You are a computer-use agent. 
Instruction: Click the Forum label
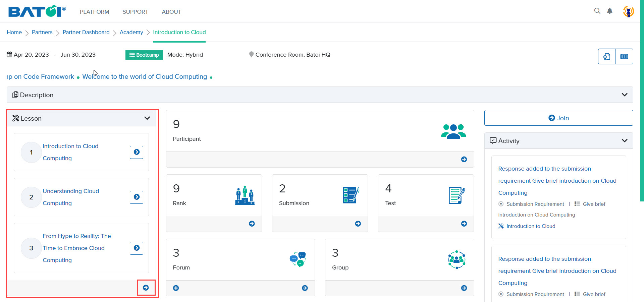(x=181, y=267)
